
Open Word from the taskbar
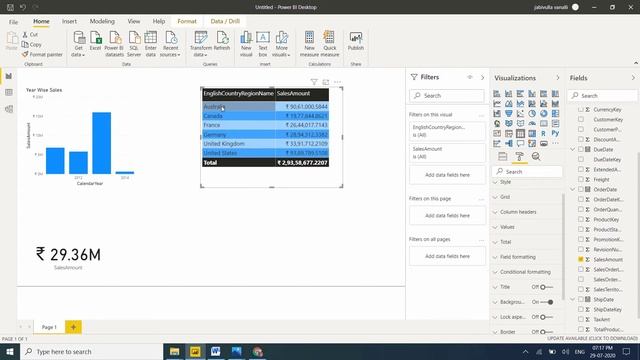216,351
